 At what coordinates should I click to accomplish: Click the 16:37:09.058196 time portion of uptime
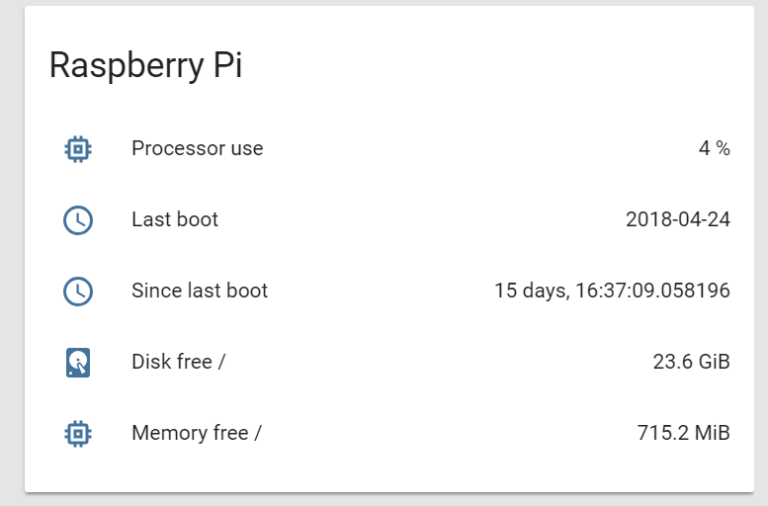653,290
